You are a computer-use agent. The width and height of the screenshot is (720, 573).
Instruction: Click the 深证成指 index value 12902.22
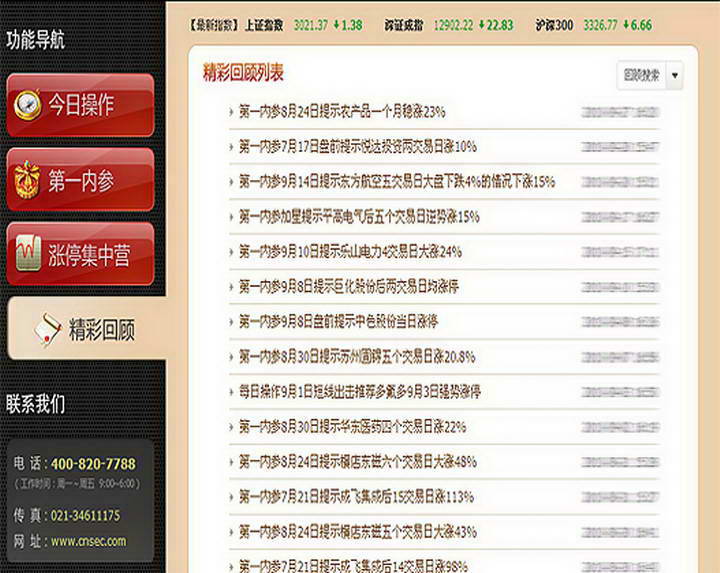(454, 25)
